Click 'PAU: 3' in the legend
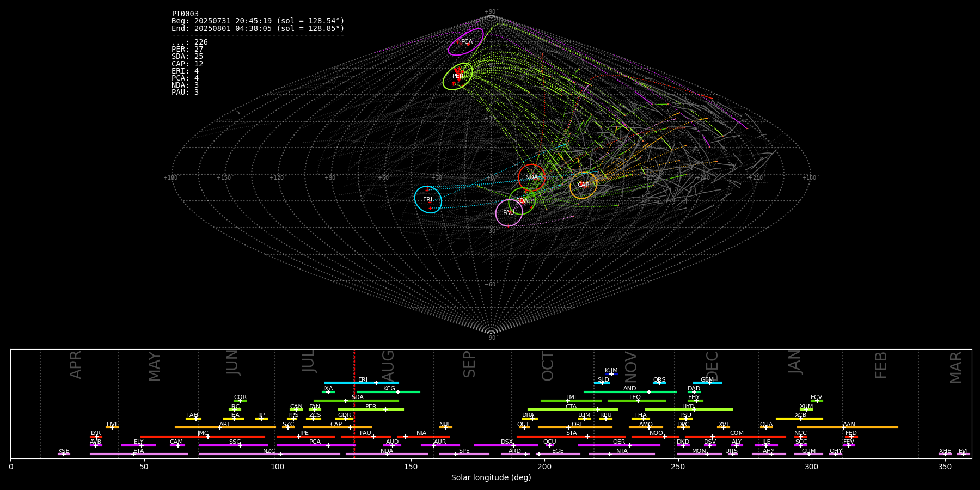 tap(185, 92)
